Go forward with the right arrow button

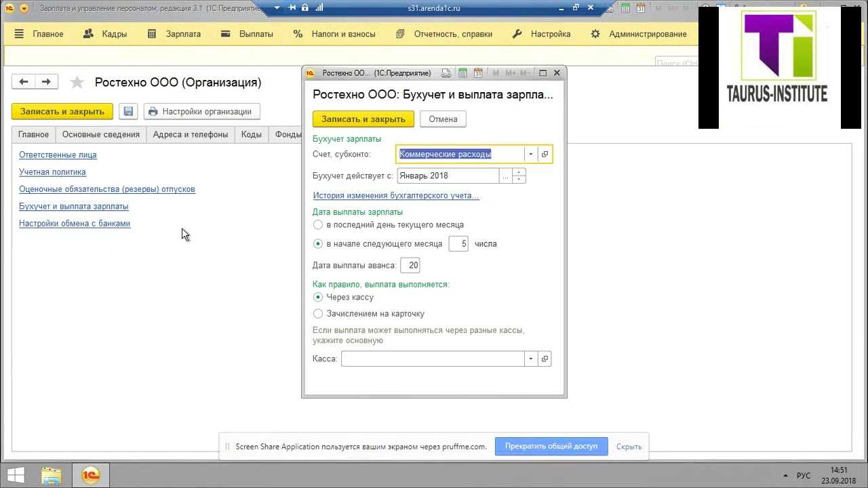click(46, 82)
